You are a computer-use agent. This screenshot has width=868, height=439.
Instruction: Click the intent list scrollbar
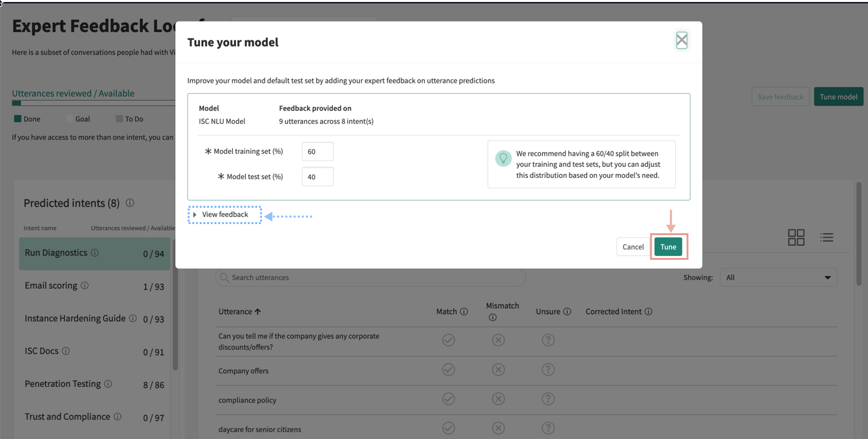tap(175, 304)
